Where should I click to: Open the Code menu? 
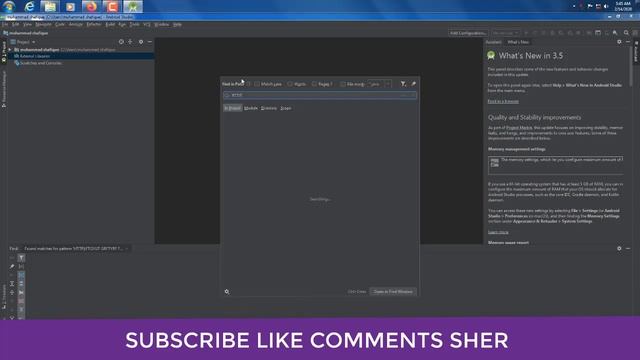click(x=60, y=24)
